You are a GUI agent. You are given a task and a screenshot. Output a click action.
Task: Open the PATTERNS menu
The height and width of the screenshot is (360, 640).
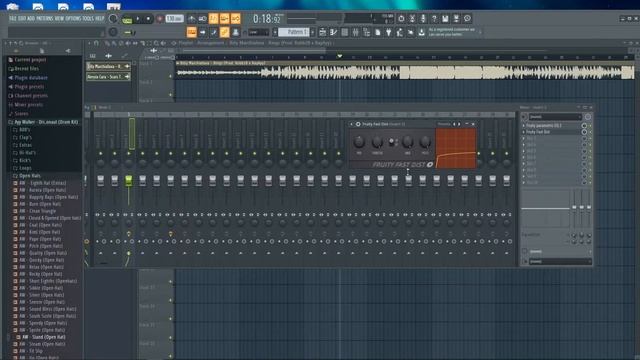pyautogui.click(x=45, y=18)
